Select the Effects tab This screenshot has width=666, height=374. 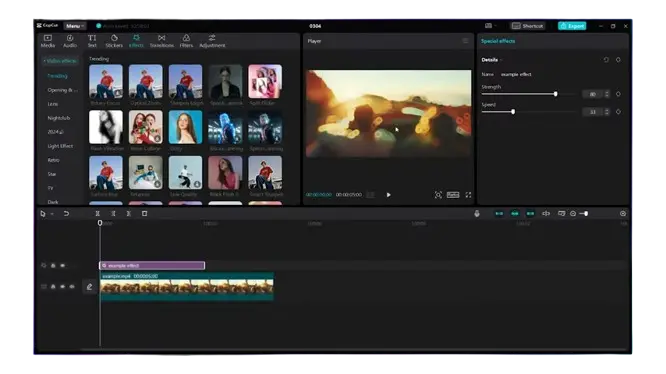pyautogui.click(x=136, y=41)
